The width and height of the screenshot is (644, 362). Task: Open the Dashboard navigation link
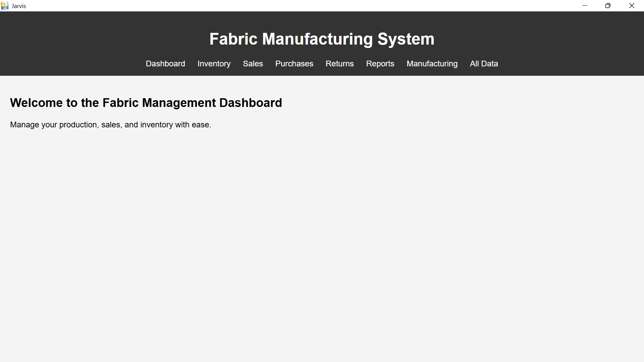pos(165,64)
